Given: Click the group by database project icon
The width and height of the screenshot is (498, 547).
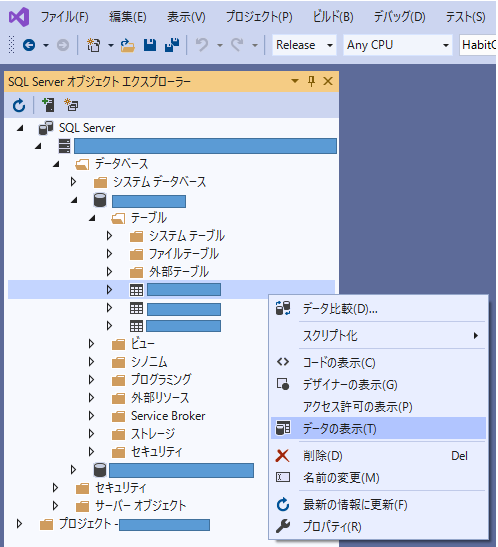Looking at the screenshot, I should [x=71, y=105].
